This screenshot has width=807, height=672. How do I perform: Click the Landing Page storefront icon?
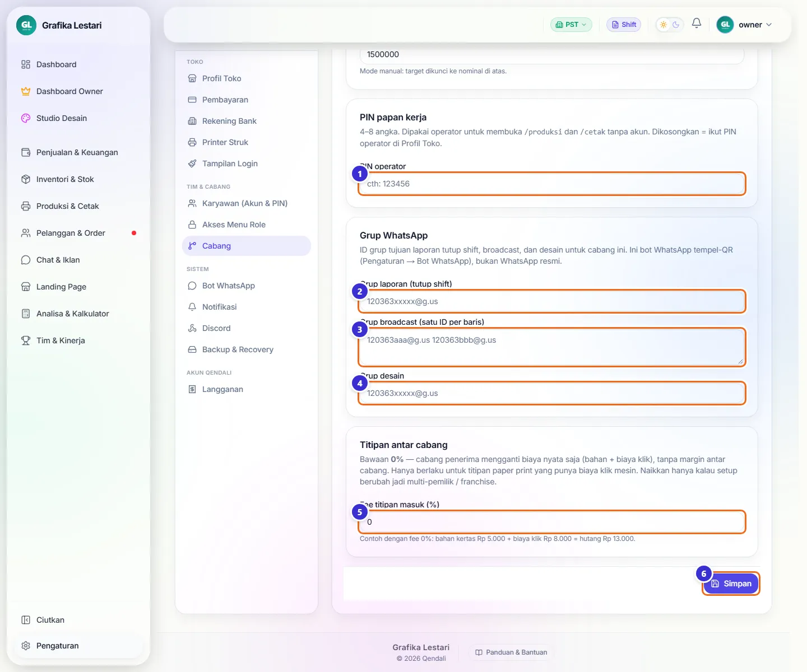coord(26,287)
